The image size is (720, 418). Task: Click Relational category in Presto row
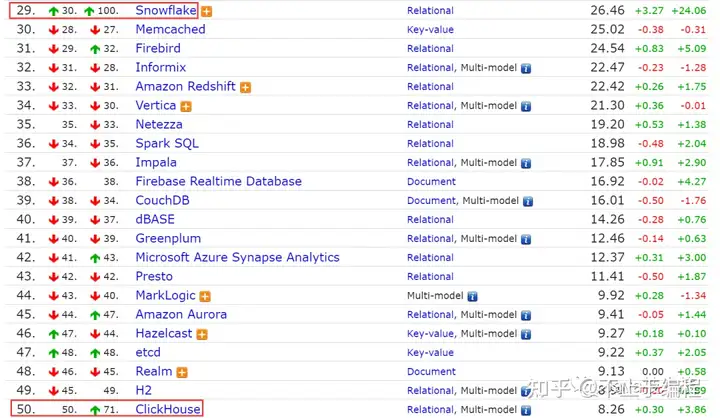(x=430, y=277)
